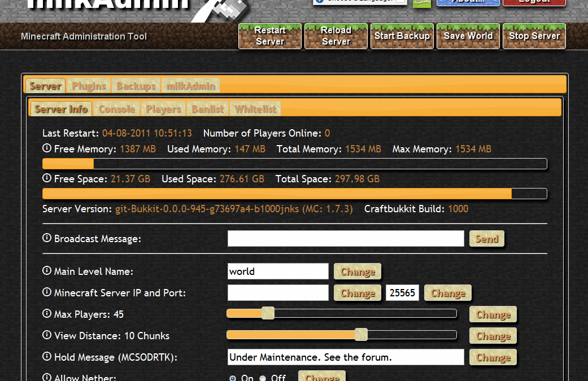
Task: Click info icon next to Free Memory
Action: coord(47,148)
